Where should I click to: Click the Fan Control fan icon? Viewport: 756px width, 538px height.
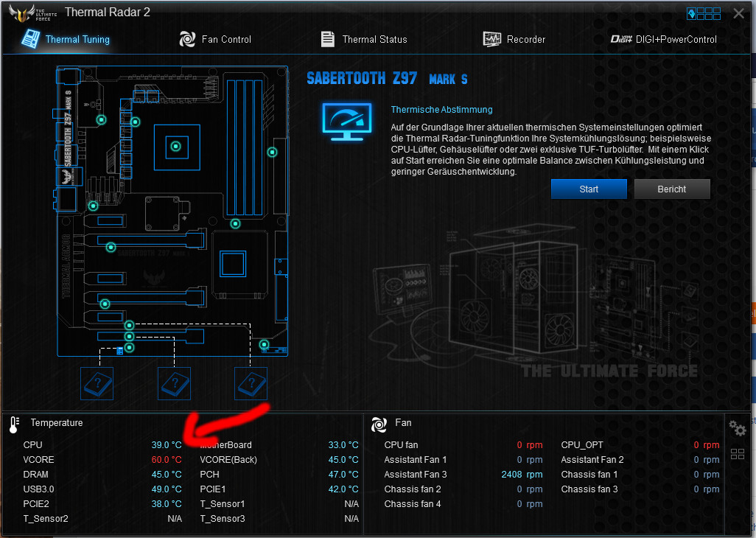tap(187, 39)
